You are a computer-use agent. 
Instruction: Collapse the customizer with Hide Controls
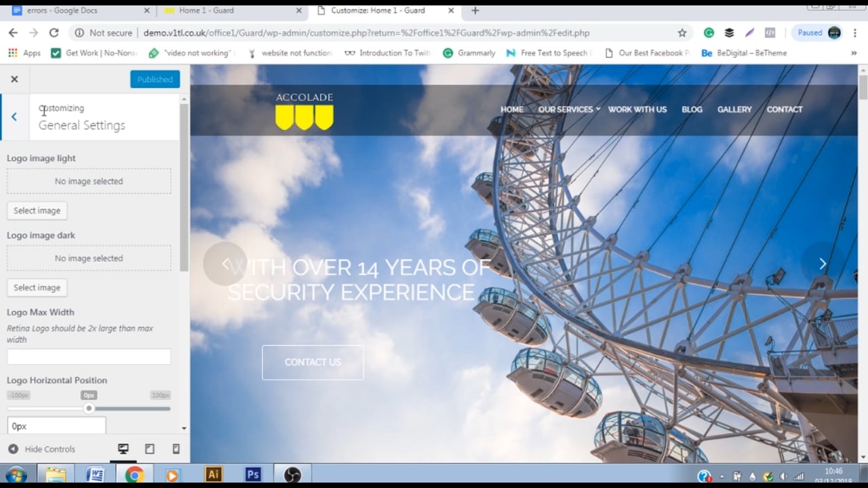pos(42,449)
